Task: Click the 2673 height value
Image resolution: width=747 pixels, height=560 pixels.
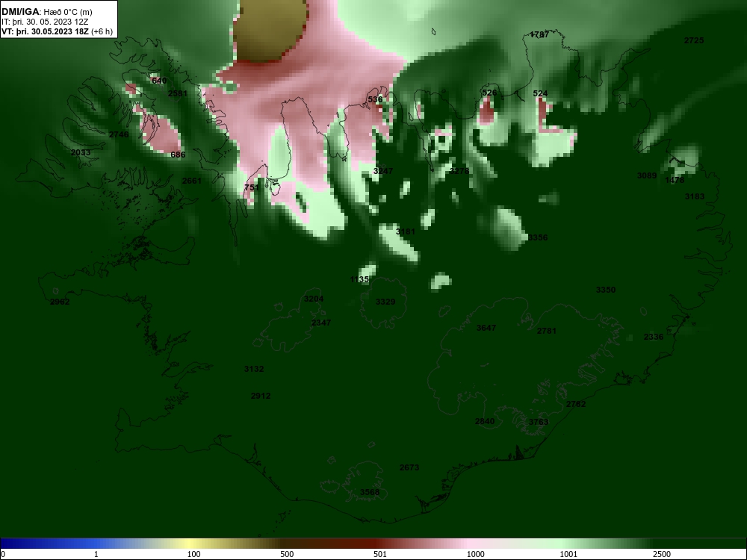Action: tap(409, 468)
